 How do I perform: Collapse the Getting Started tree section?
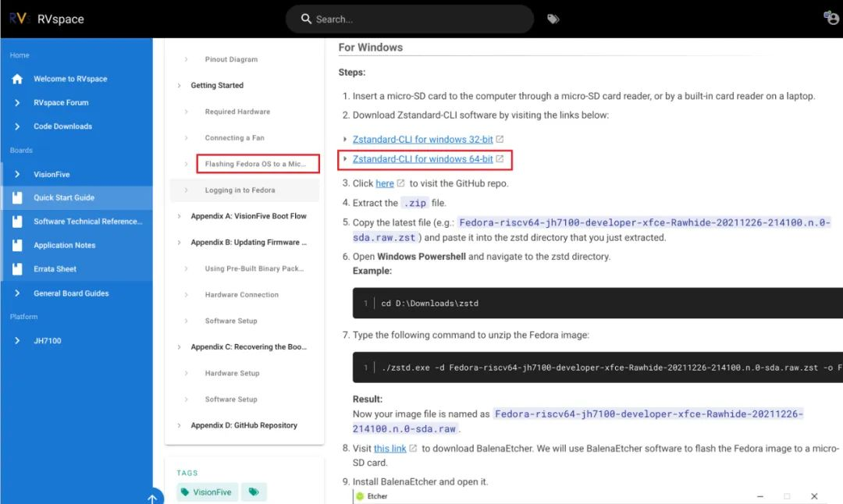click(179, 86)
